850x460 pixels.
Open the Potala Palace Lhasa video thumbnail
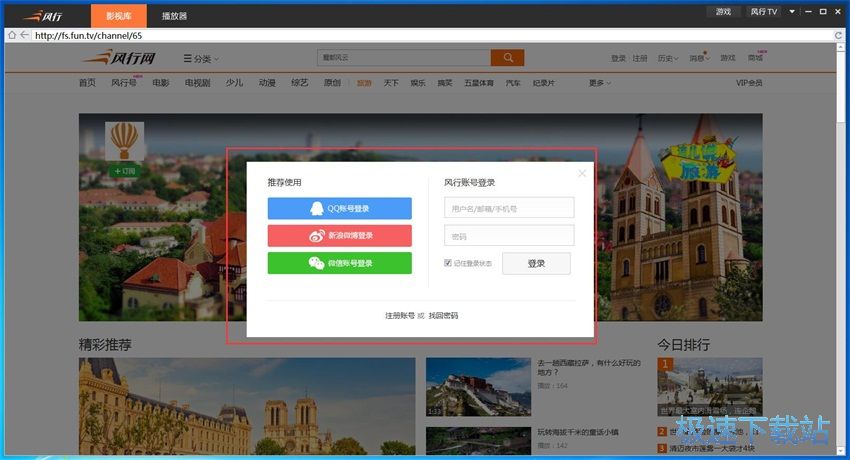click(478, 387)
